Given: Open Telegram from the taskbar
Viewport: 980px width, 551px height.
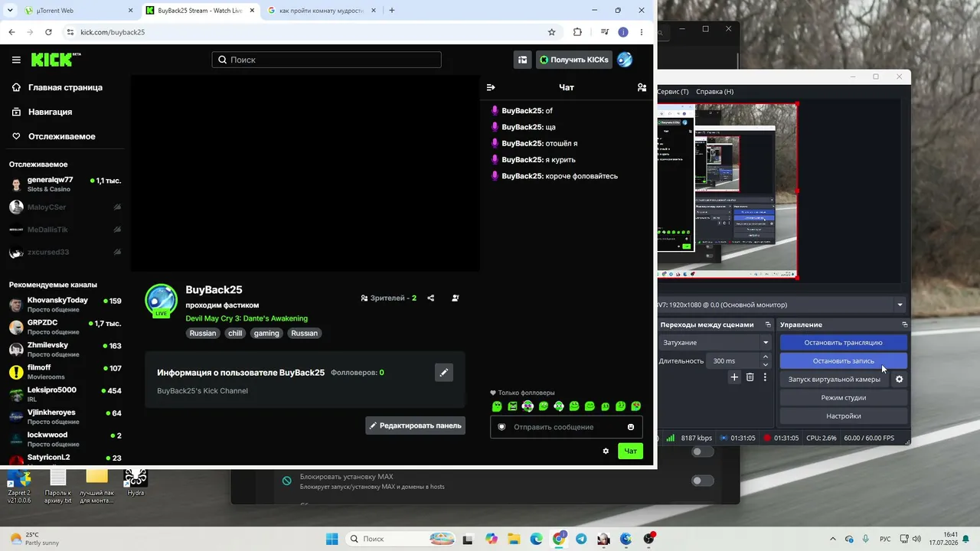Looking at the screenshot, I should pos(581,539).
